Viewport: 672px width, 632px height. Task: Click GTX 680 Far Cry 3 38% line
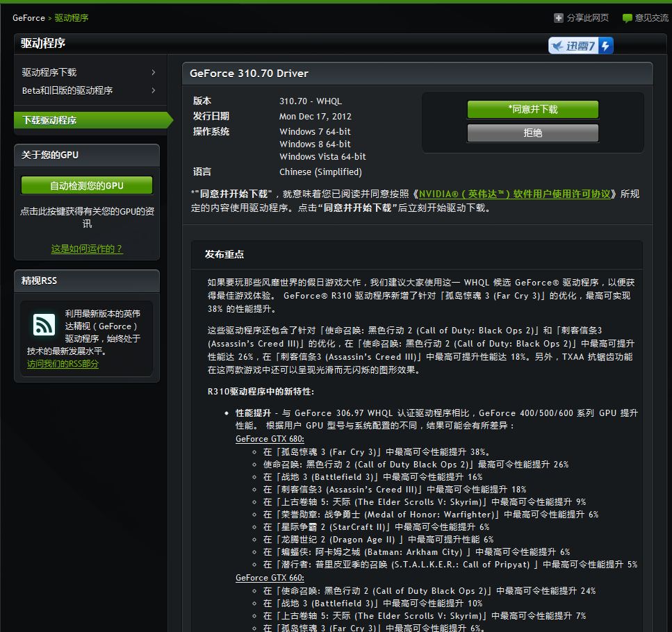click(377, 452)
